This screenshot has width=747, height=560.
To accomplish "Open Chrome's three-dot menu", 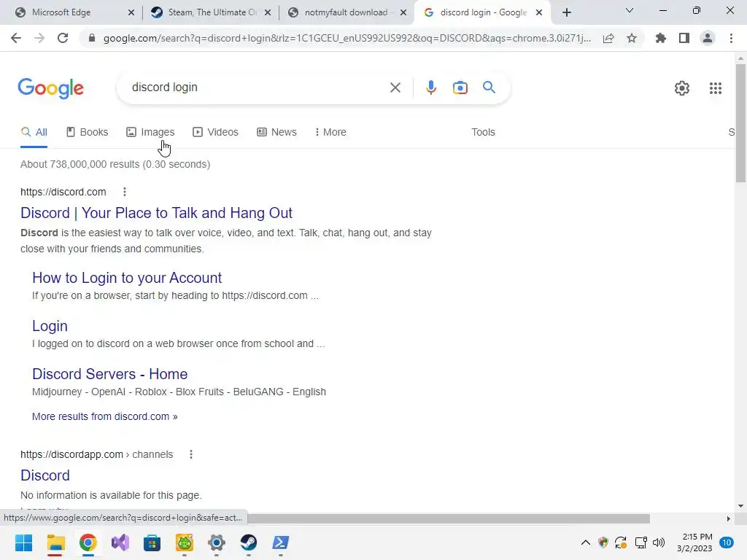I will click(731, 38).
